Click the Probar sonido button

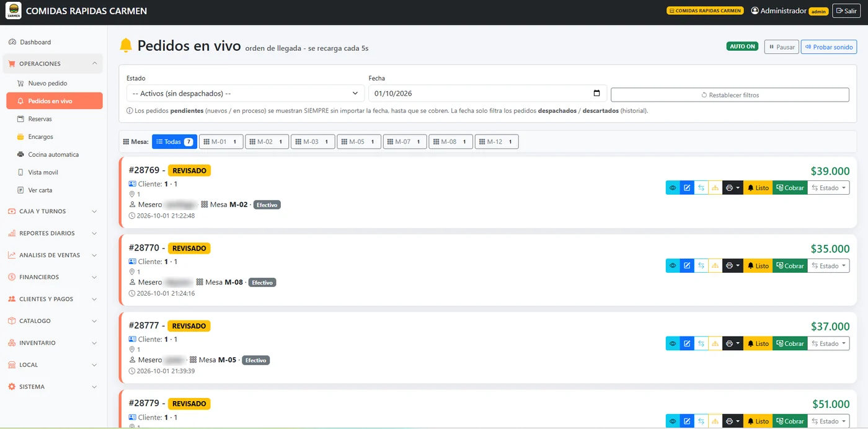click(829, 47)
